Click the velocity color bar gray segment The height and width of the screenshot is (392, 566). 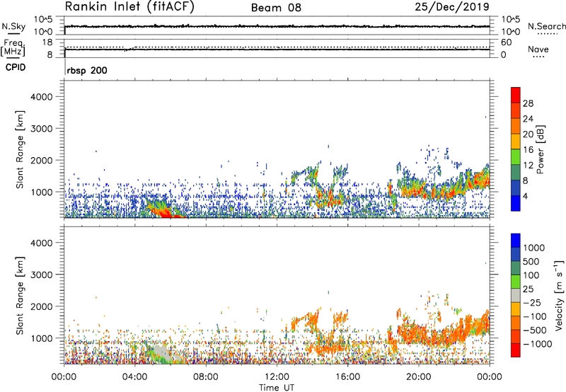point(516,295)
